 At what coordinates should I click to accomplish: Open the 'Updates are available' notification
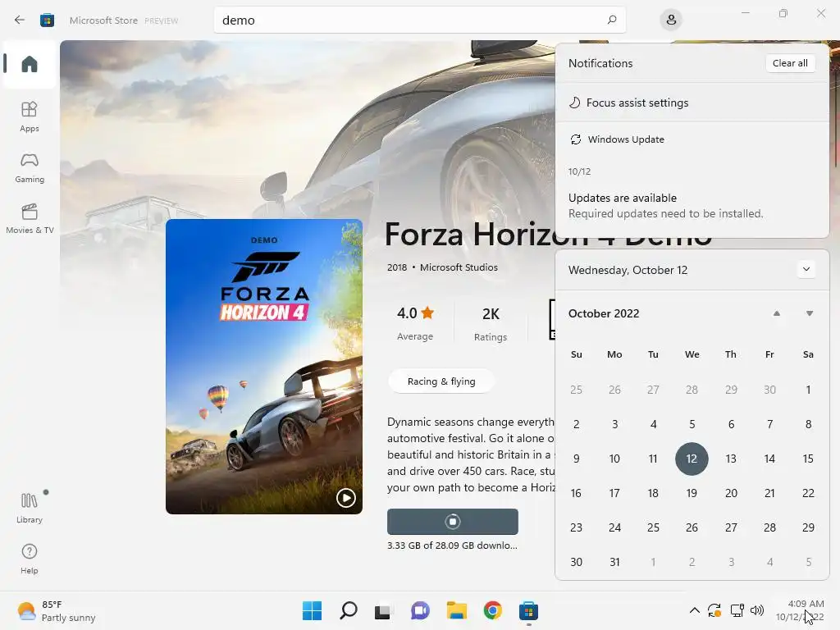692,206
